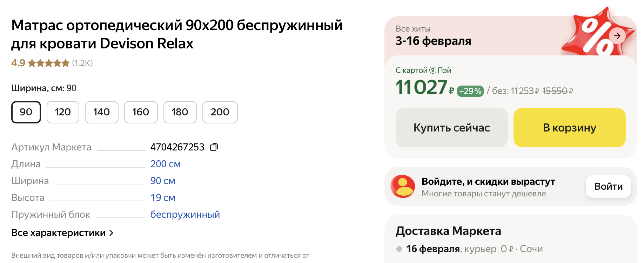The image size is (644, 263).
Task: Select width option 90
Action: click(26, 112)
